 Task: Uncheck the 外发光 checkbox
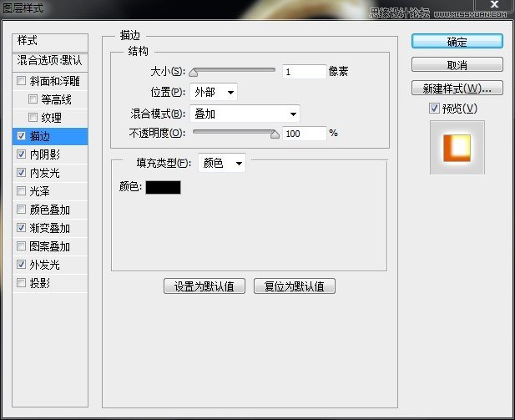tap(21, 264)
